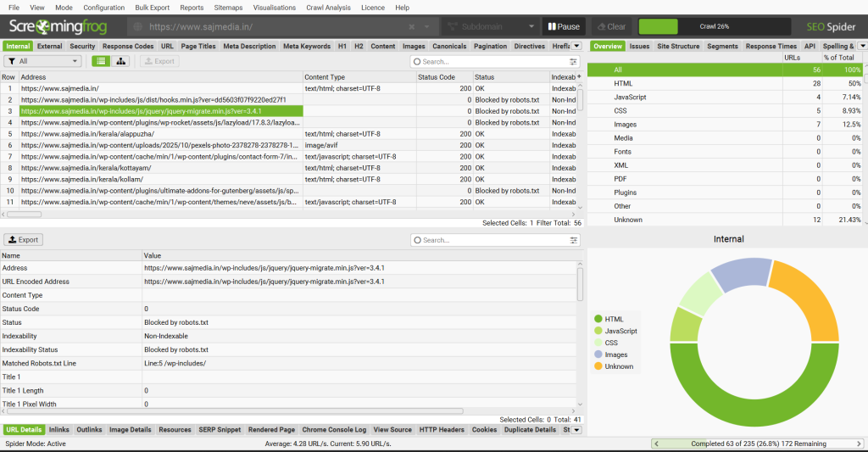
Task: Switch to tree view icon
Action: 120,61
